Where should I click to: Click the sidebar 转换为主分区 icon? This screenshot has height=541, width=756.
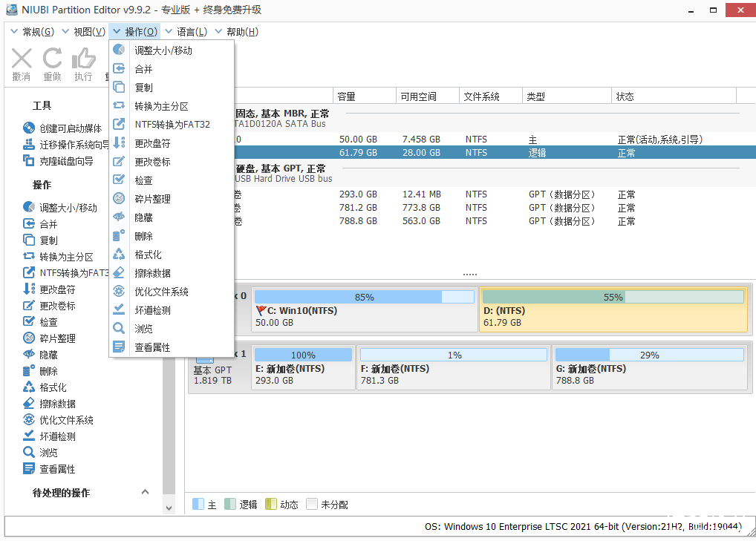click(29, 256)
